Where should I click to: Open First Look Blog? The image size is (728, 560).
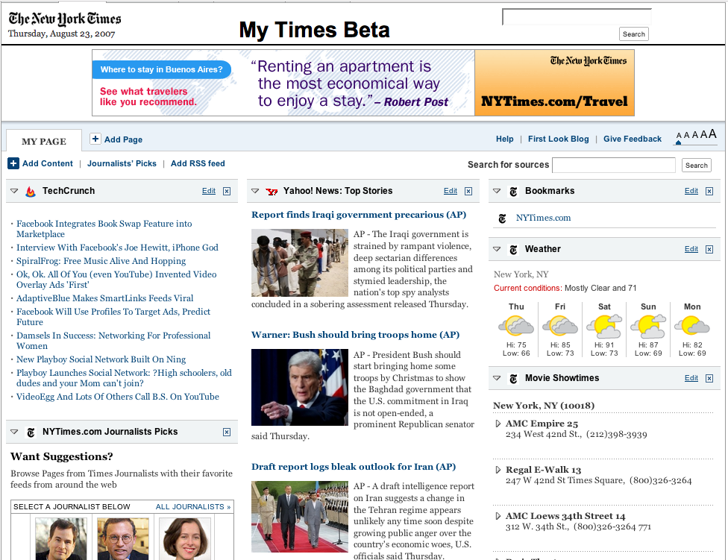[x=558, y=139]
